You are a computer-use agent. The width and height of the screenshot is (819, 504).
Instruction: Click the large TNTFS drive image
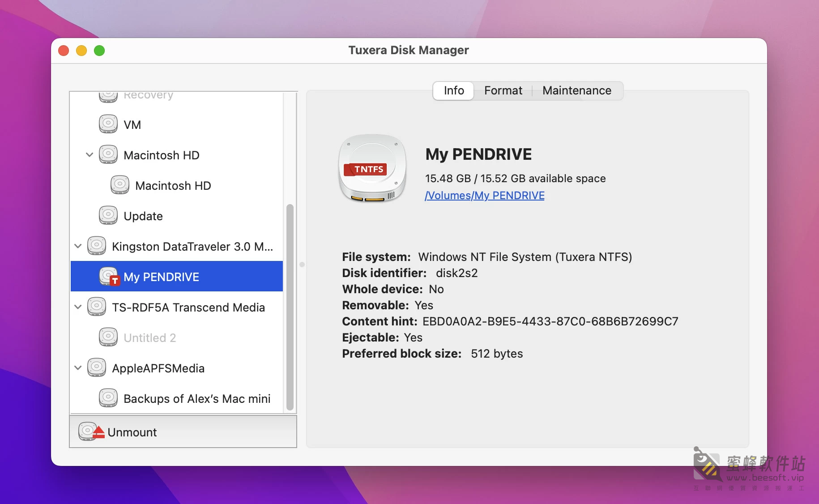372,168
